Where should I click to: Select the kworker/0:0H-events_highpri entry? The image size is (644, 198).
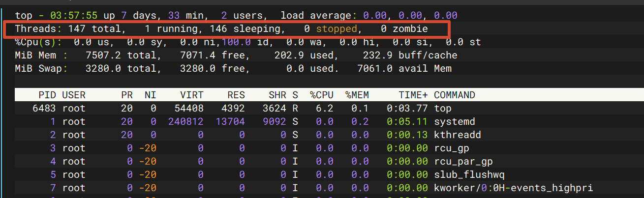tap(514, 188)
